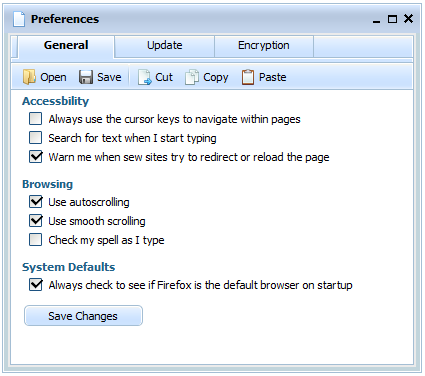This screenshot has height=376, width=425.
Task: Toggle Firefox default browser check on startup
Action: pyautogui.click(x=36, y=285)
